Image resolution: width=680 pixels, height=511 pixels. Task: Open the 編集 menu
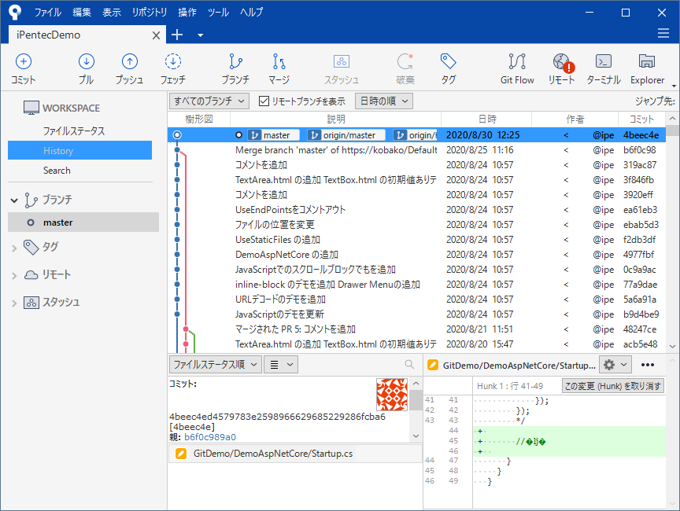click(82, 12)
